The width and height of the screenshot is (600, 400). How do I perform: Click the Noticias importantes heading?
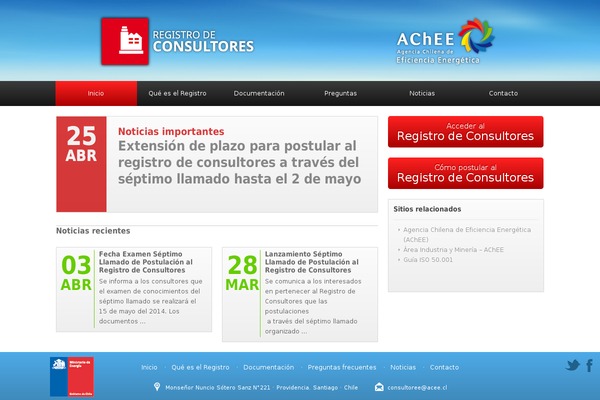coord(171,131)
